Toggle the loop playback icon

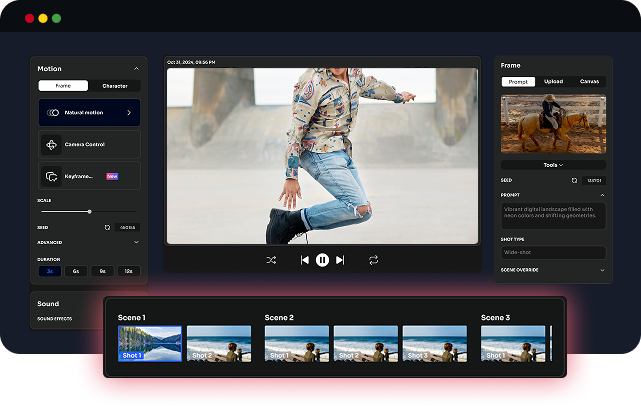(373, 260)
